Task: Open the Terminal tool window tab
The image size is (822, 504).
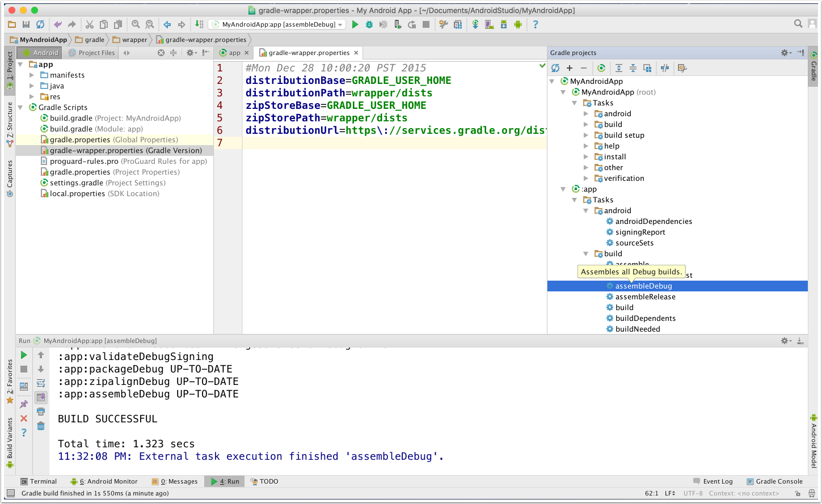Action: (x=39, y=481)
